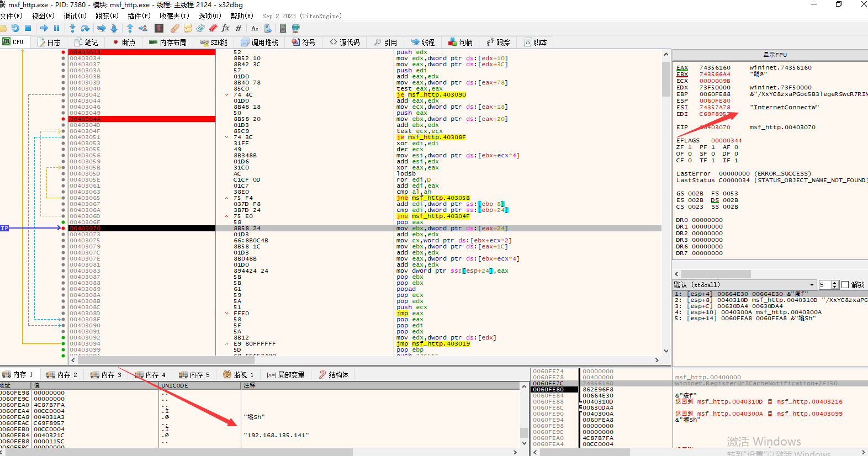Select the ESP value 0060FE80

click(714, 101)
